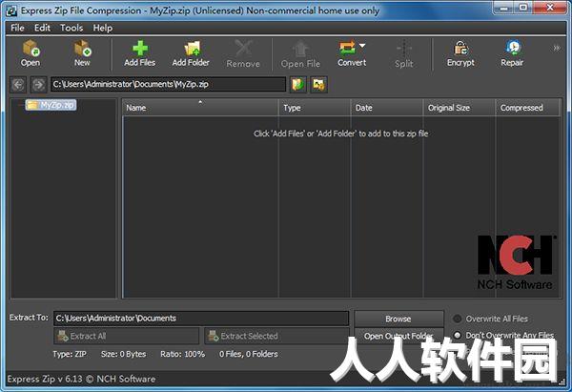Sort by the Type column header

(315, 108)
